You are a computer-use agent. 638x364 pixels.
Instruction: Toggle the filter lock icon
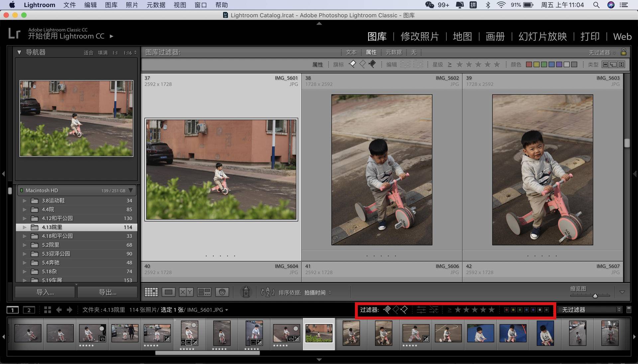coord(623,52)
